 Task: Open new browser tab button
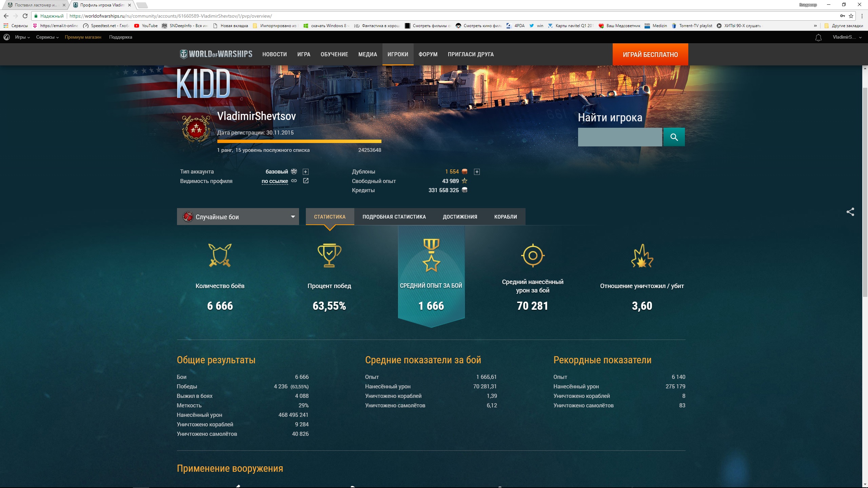coord(142,5)
